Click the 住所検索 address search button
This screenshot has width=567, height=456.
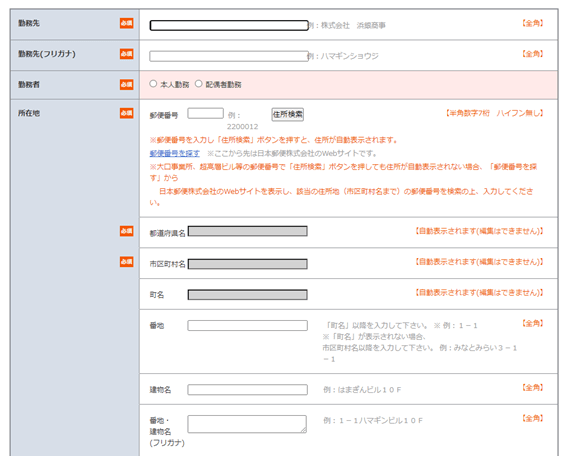(287, 114)
